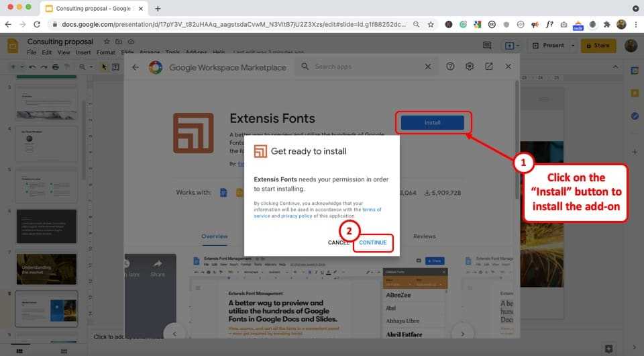This screenshot has height=356, width=644.
Task: Star the Consulting proposal document
Action: pos(106,42)
